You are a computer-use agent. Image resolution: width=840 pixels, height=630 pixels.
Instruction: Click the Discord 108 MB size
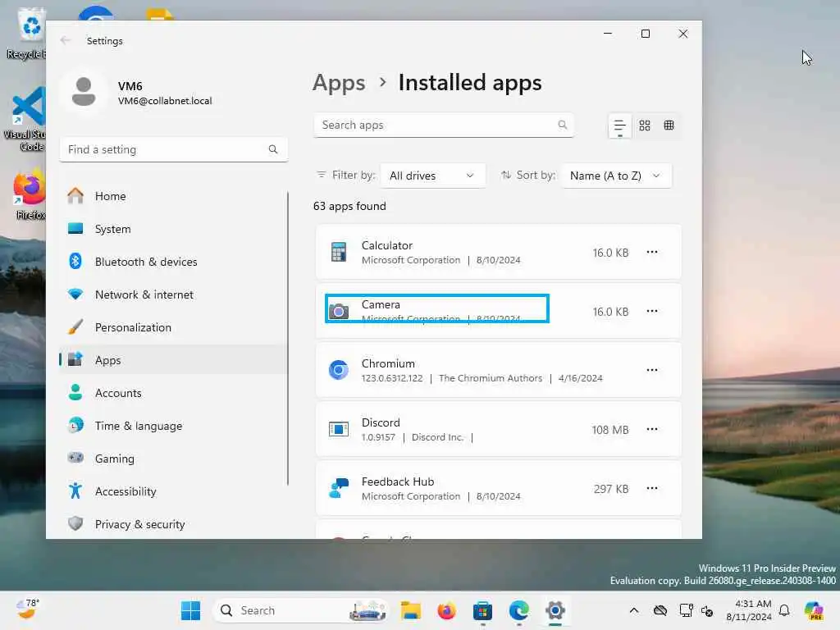610,430
